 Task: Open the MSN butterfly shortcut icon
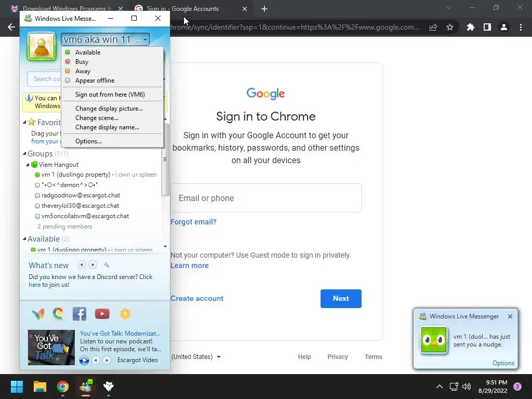click(x=38, y=314)
